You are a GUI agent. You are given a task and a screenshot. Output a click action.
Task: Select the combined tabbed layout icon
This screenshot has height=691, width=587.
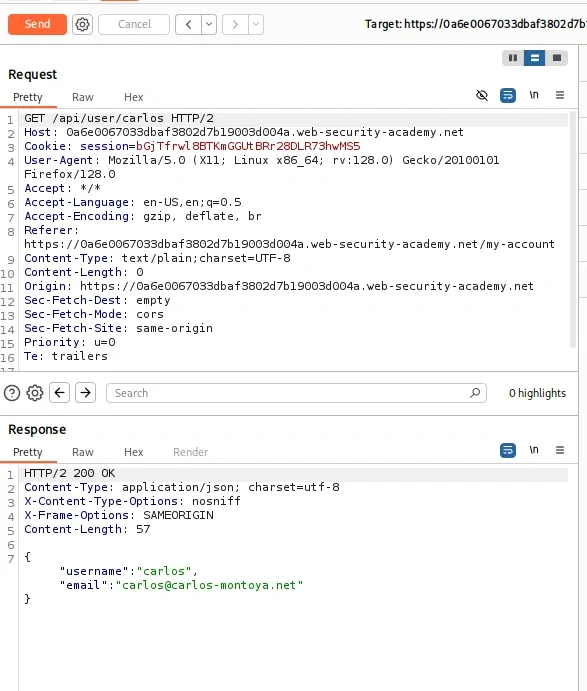[557, 58]
